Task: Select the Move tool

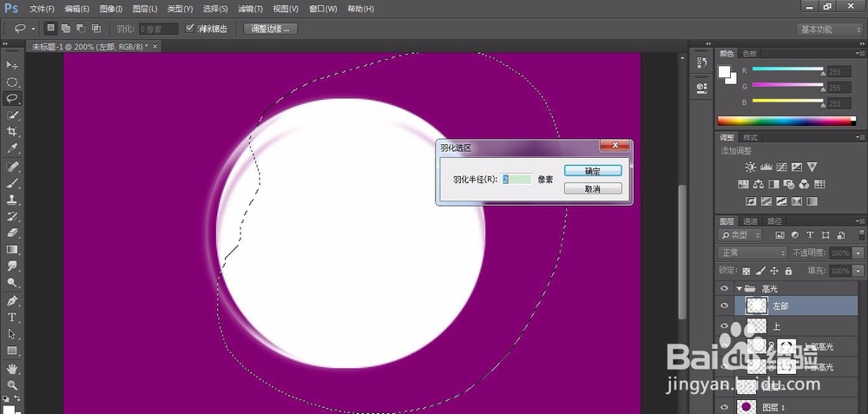Action: pyautogui.click(x=12, y=65)
